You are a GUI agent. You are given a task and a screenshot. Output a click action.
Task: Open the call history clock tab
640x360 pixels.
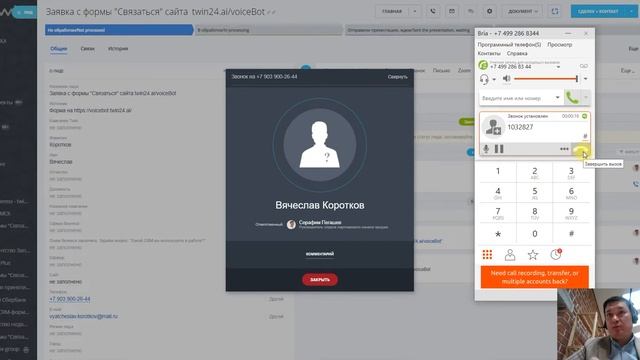point(556,254)
